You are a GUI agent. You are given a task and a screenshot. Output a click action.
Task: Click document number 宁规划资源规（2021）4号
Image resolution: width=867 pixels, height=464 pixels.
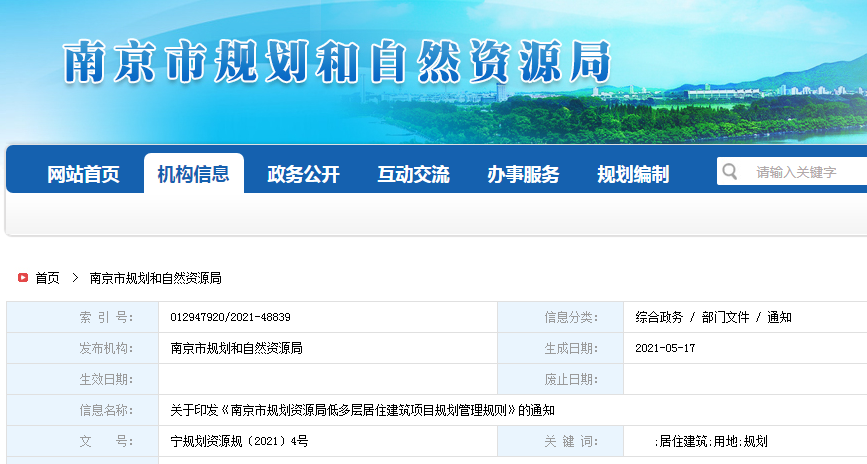[239, 441]
